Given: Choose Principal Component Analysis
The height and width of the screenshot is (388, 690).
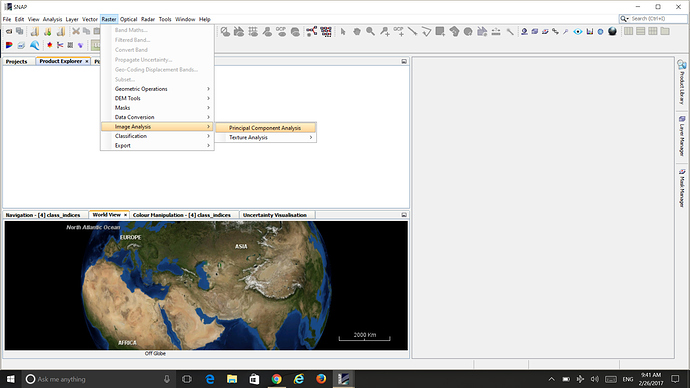Looking at the screenshot, I should tap(266, 128).
